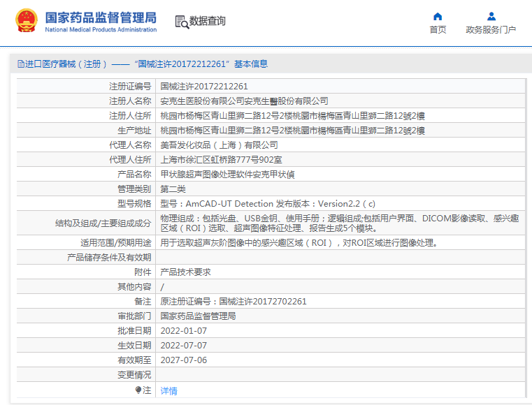Click the 变更情况 label
This screenshot has width=532, height=405.
coord(134,375)
